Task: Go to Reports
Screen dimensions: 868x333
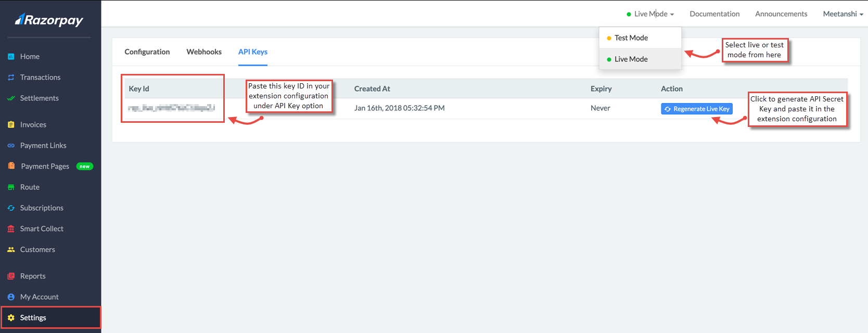Action: click(x=33, y=276)
